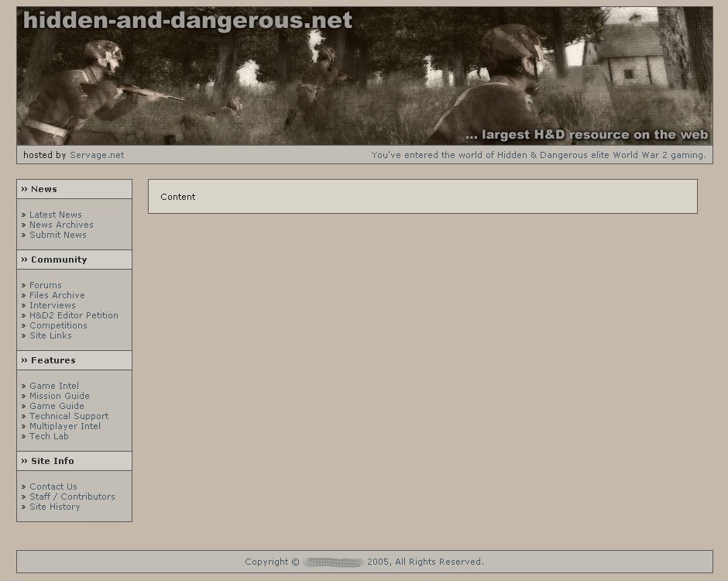728x581 pixels.
Task: Open the Contact Us link
Action: pyautogui.click(x=53, y=486)
